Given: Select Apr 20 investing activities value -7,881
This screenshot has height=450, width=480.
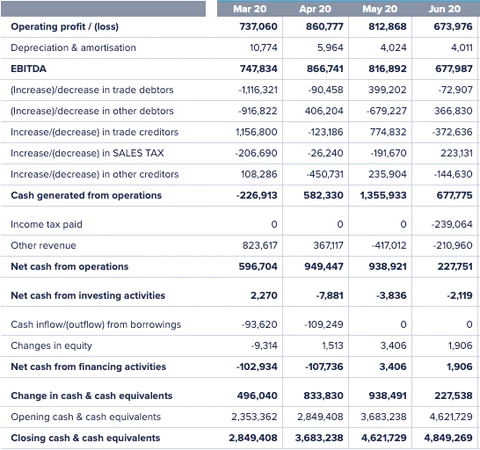Looking at the screenshot, I should (330, 295).
